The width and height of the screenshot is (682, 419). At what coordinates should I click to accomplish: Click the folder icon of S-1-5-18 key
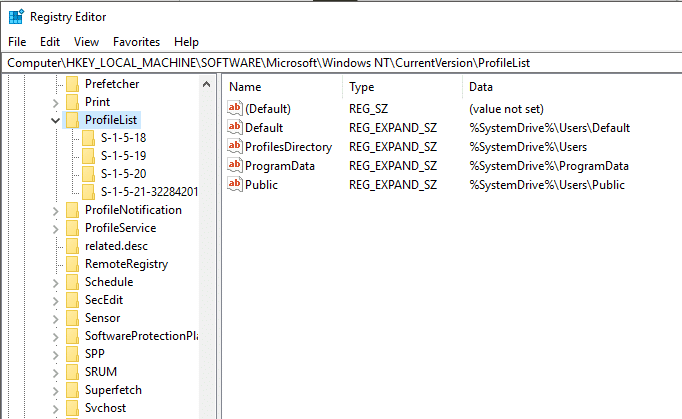88,138
